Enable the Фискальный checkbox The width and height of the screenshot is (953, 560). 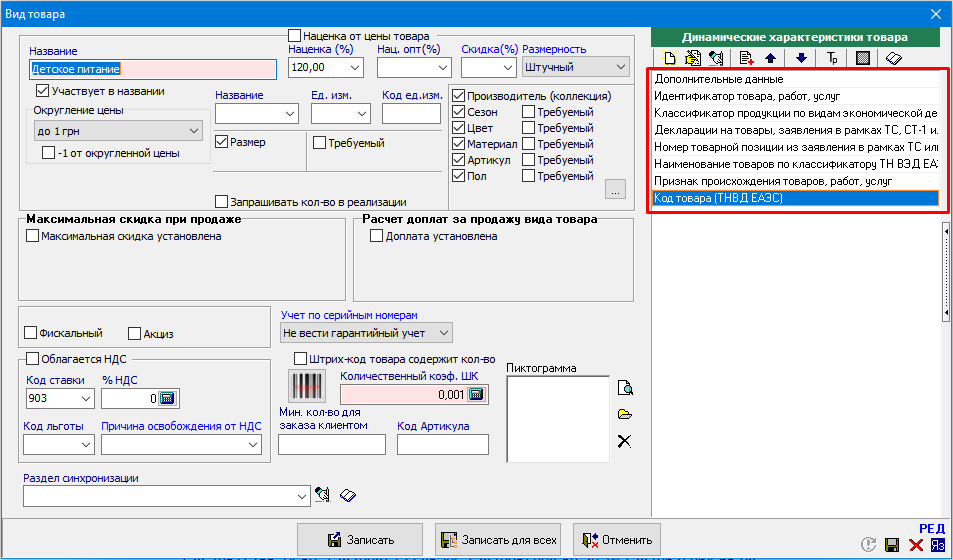(x=30, y=333)
